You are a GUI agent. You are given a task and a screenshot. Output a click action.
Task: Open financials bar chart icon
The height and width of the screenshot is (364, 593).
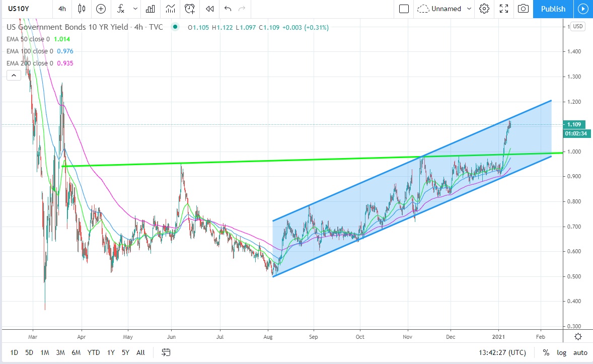150,9
